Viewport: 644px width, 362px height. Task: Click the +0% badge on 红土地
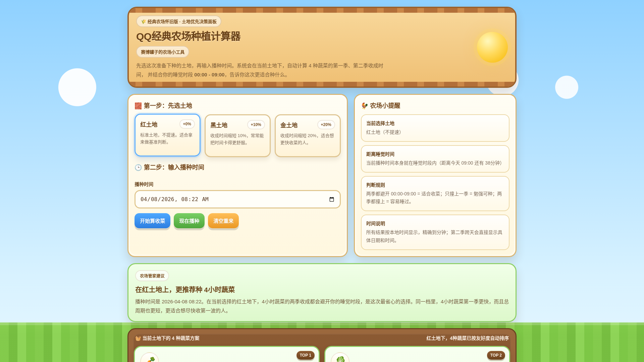pos(187,124)
